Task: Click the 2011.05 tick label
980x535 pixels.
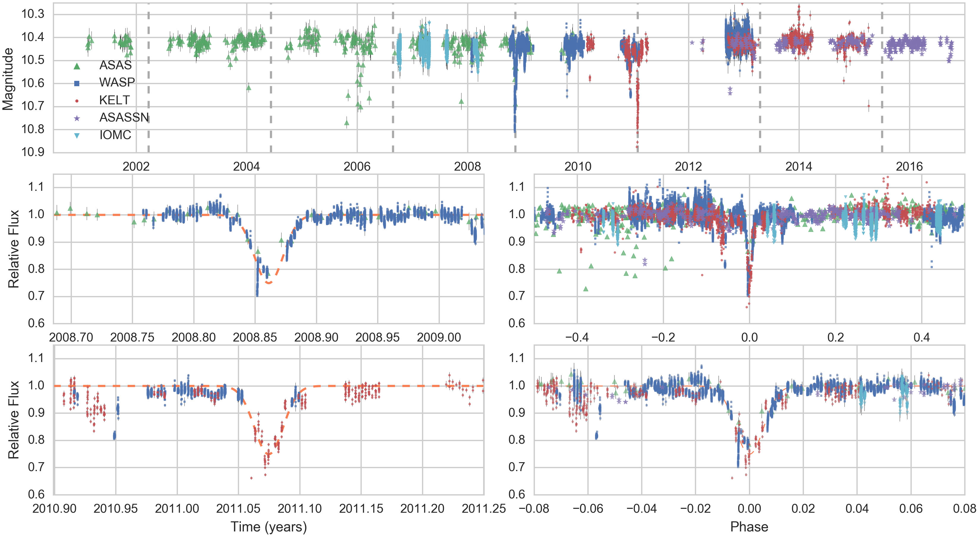Action: click(238, 509)
